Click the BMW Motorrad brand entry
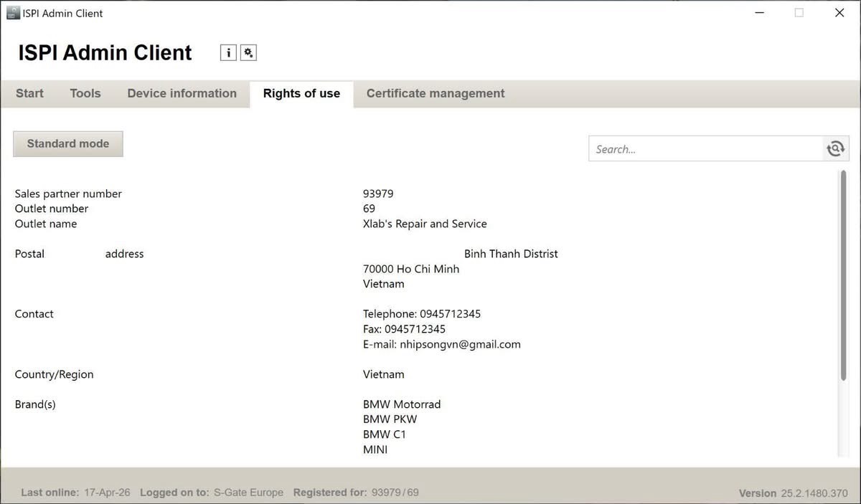The width and height of the screenshot is (861, 504). [402, 404]
